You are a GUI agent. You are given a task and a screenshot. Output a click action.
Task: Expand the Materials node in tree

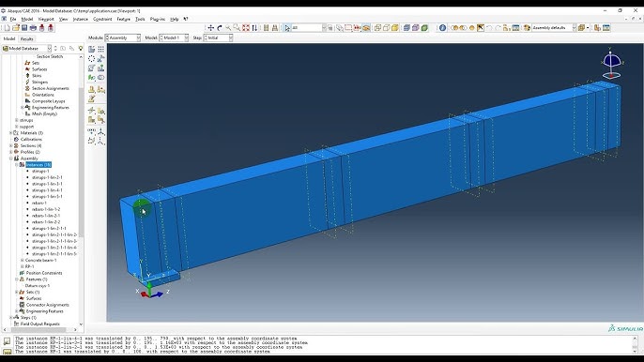10,133
